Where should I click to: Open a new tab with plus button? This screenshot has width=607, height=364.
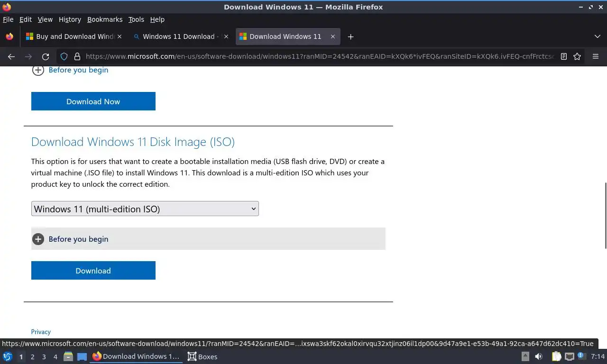350,36
